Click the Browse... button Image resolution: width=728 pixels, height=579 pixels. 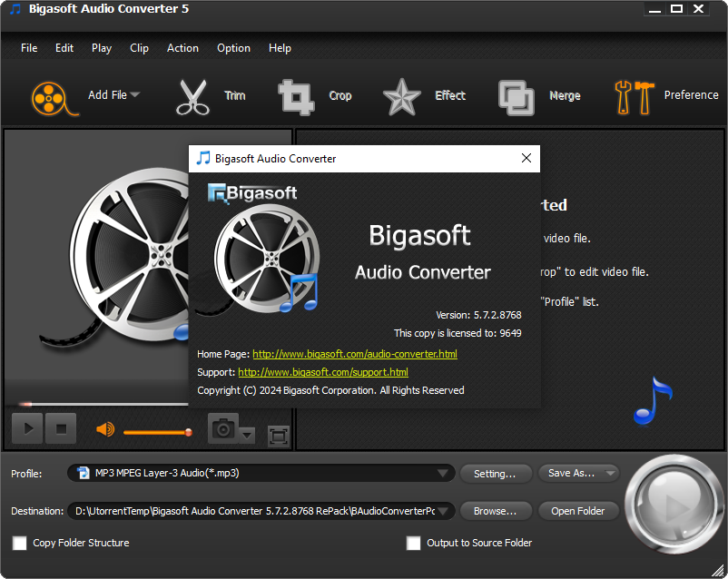point(496,511)
